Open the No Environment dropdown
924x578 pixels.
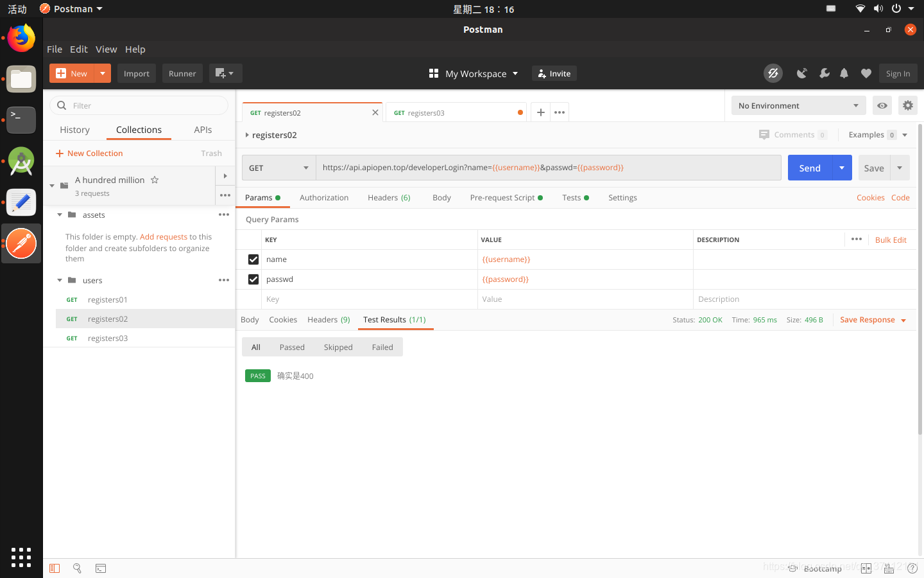coord(798,105)
